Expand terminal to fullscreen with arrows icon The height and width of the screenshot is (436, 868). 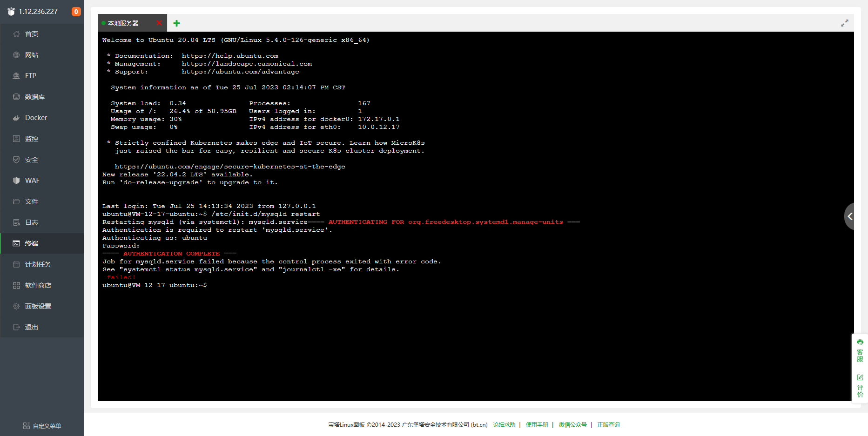pyautogui.click(x=845, y=23)
